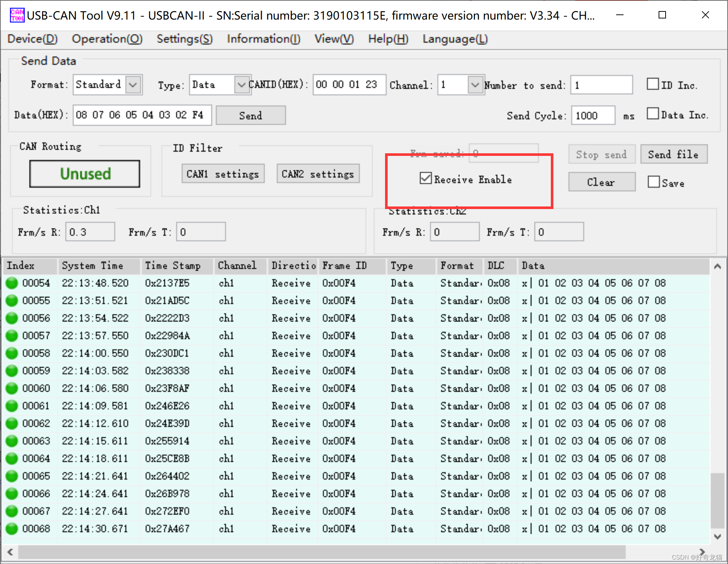The width and height of the screenshot is (728, 564).
Task: Click the green status dot of row 00056
Action: 12,318
